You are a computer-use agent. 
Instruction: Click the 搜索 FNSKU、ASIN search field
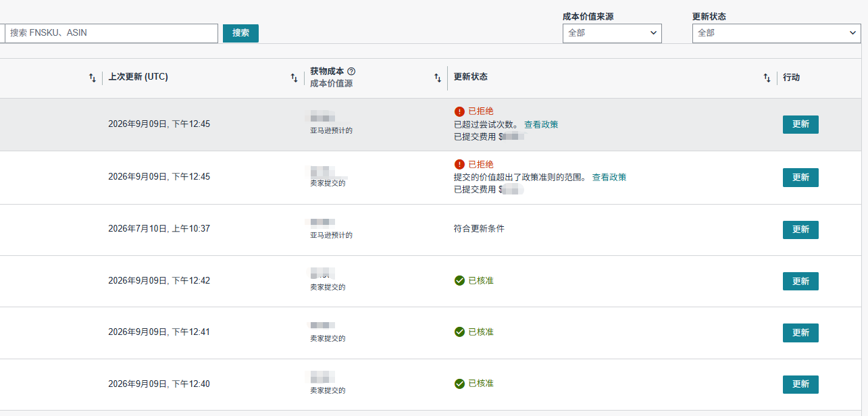coord(111,33)
